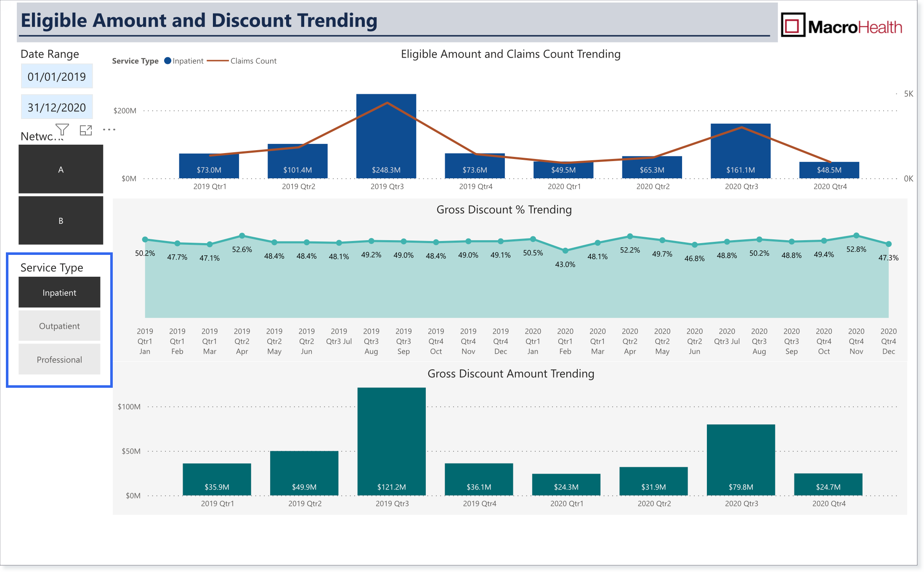Edit the start date 01/01/2019 field
This screenshot has height=572, width=924.
(x=57, y=77)
